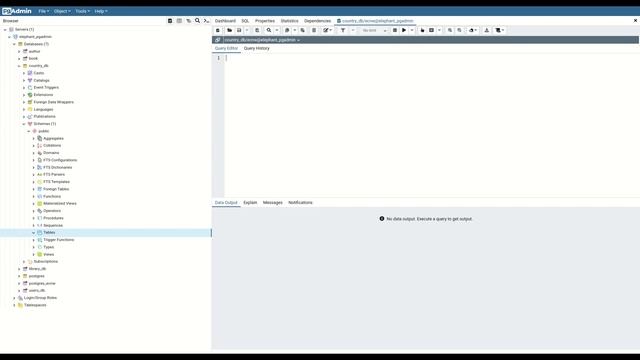Open the Macros dropdown
640x360 pixels.
pos(500,30)
